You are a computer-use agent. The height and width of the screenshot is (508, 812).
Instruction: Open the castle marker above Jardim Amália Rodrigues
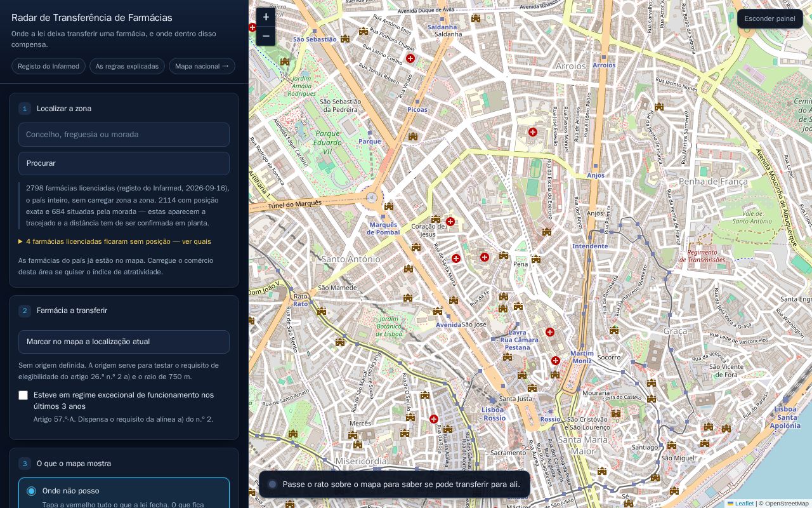click(285, 62)
